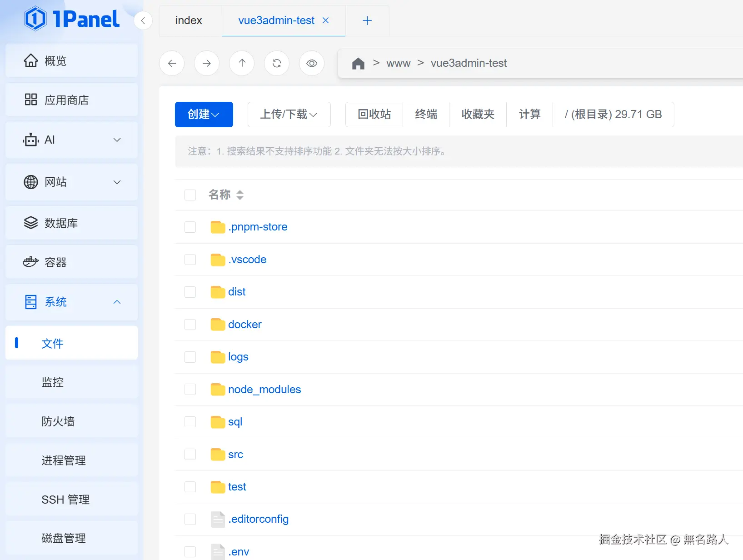The width and height of the screenshot is (743, 560).
Task: Click the 网站 globe icon
Action: click(x=31, y=182)
